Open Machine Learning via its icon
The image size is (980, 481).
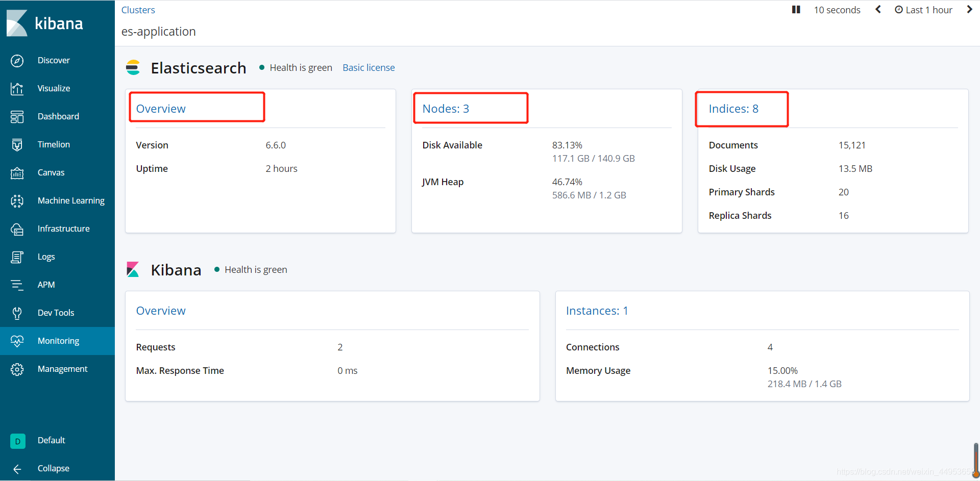coord(17,201)
